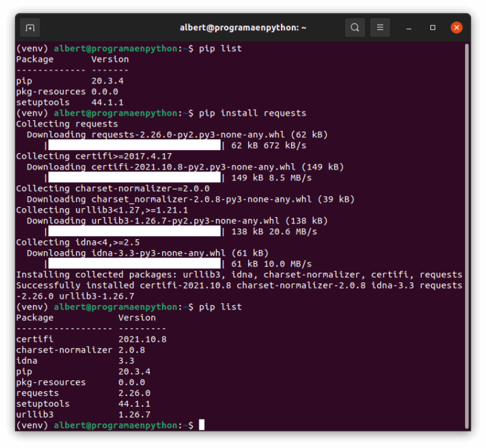Click requests 2.26.0 row
This screenshot has width=486, height=448.
pos(83,393)
